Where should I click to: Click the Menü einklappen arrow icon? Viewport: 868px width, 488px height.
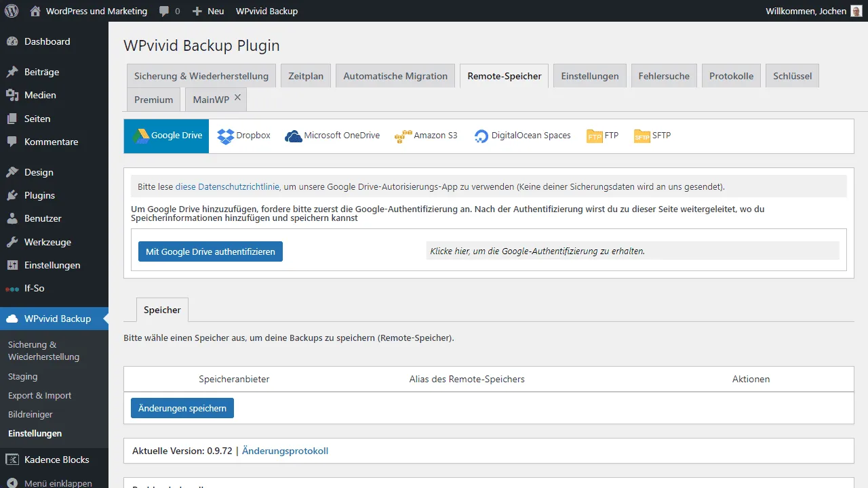12,483
